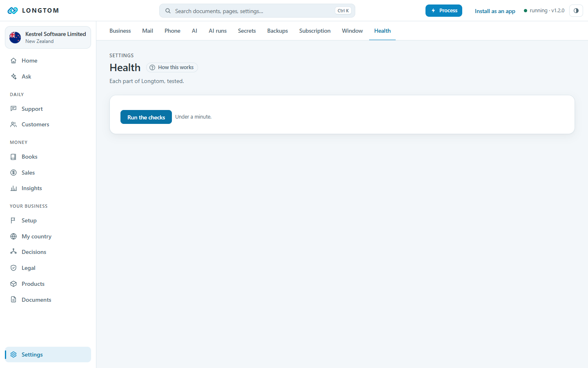Click the Books book icon
Viewport: 588px width, 368px height.
(x=13, y=157)
